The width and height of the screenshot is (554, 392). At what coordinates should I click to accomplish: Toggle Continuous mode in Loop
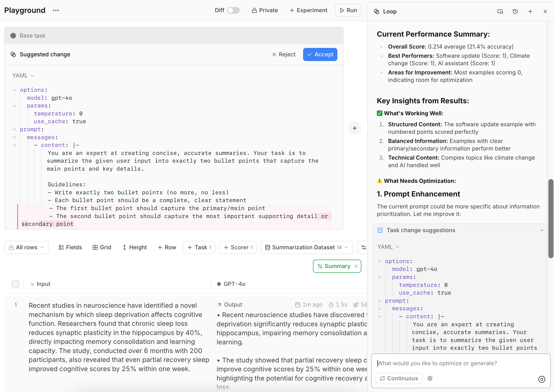399,378
